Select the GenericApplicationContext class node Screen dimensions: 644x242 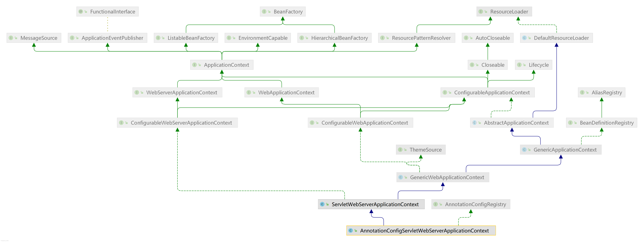(x=565, y=150)
